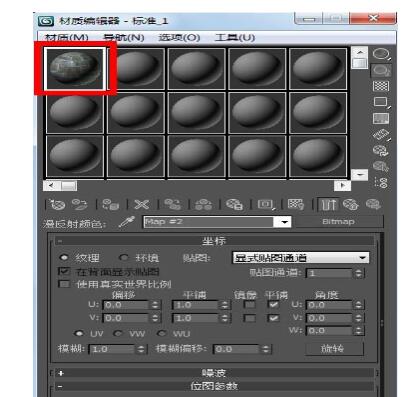412x397 pixels.
Task: Open the Sample Type flyout icon
Action: click(381, 54)
